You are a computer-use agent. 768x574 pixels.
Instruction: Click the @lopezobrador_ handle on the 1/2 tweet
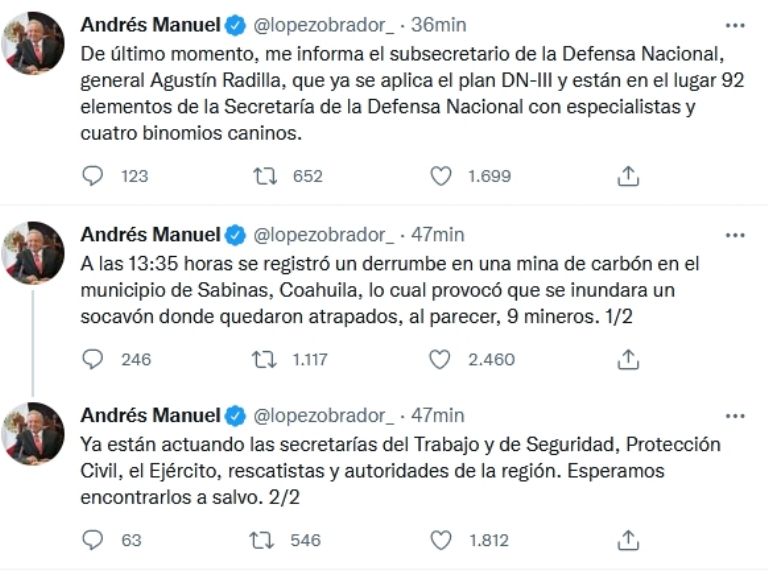(x=325, y=235)
